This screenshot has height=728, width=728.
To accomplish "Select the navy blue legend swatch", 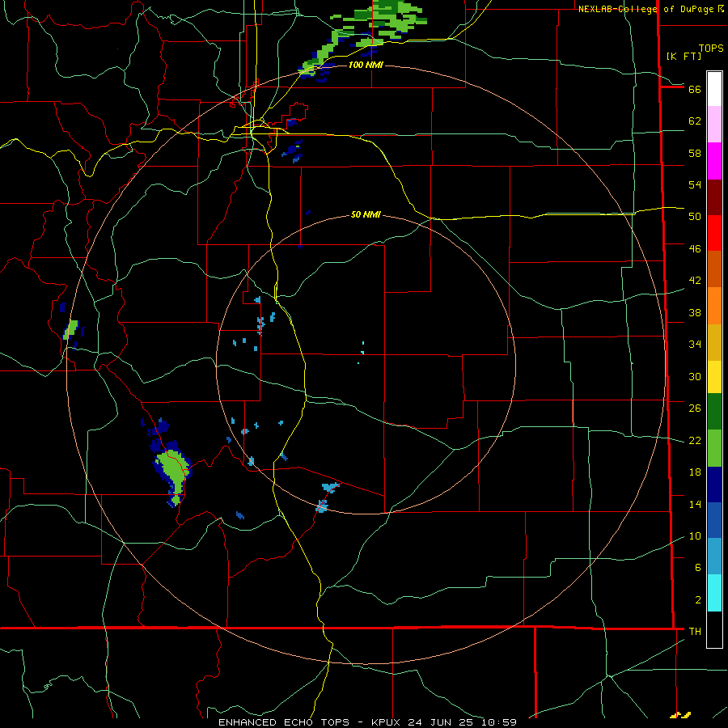I will pos(714,485).
